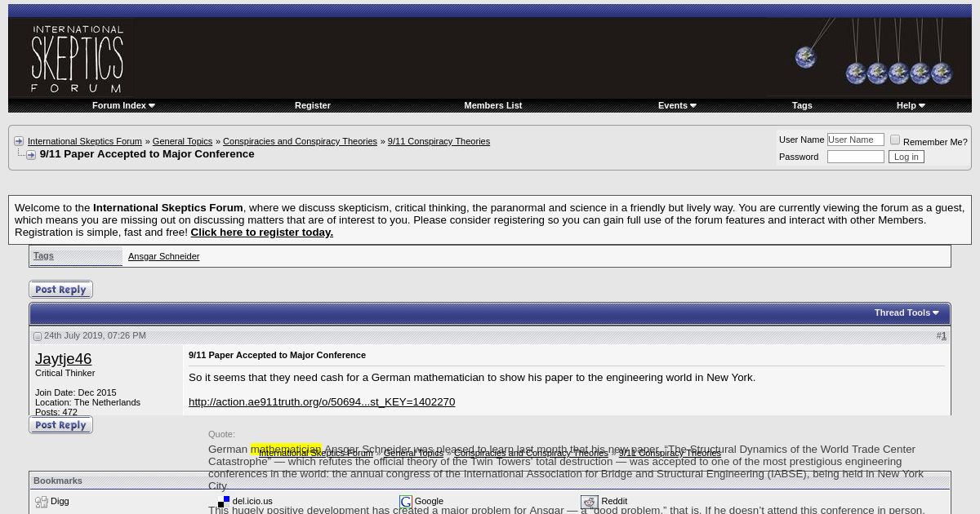Open the Events dropdown menu
Screen dimensions: 980x514
coord(677,105)
